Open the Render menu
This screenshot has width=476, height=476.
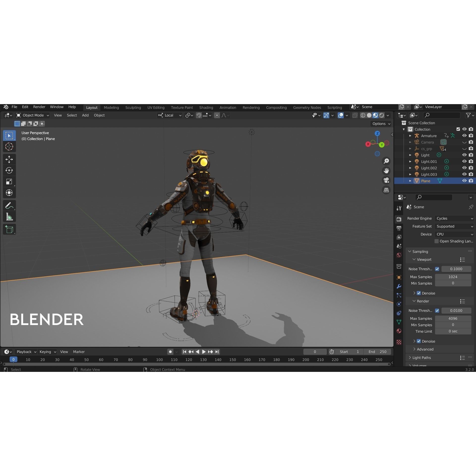pos(39,107)
